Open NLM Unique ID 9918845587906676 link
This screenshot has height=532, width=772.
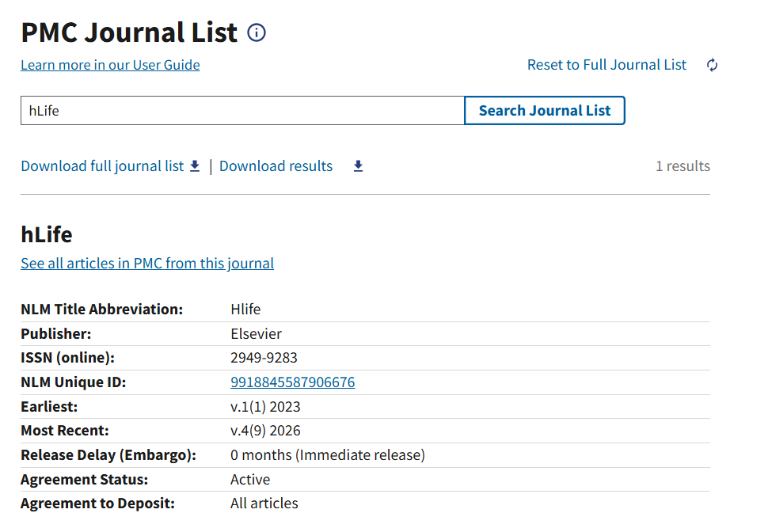292,382
